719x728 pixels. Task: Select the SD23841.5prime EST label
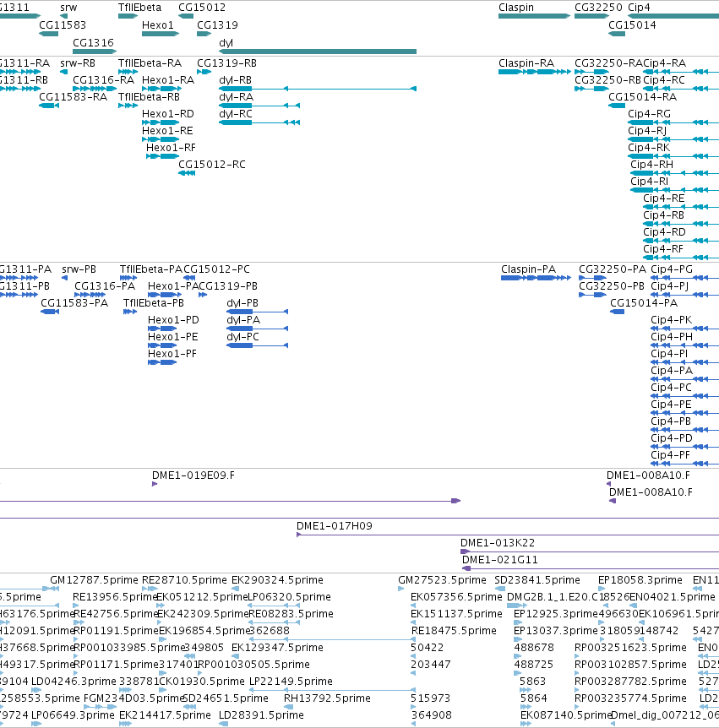point(537,580)
